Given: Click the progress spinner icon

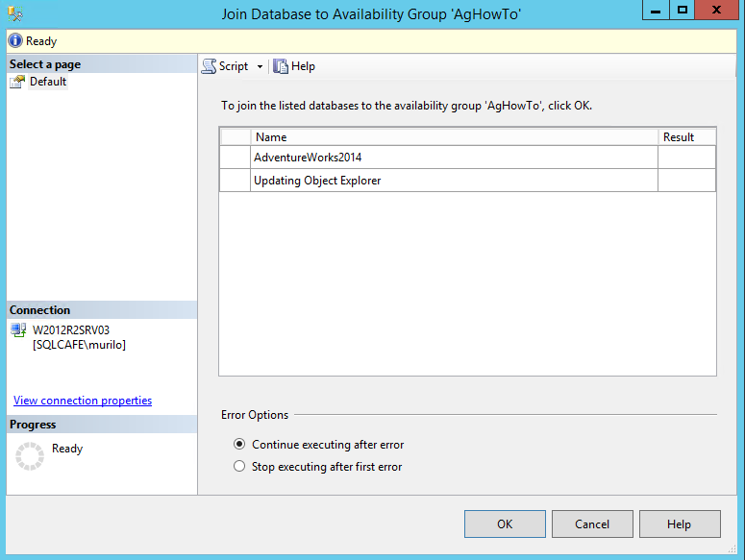Looking at the screenshot, I should [30, 456].
